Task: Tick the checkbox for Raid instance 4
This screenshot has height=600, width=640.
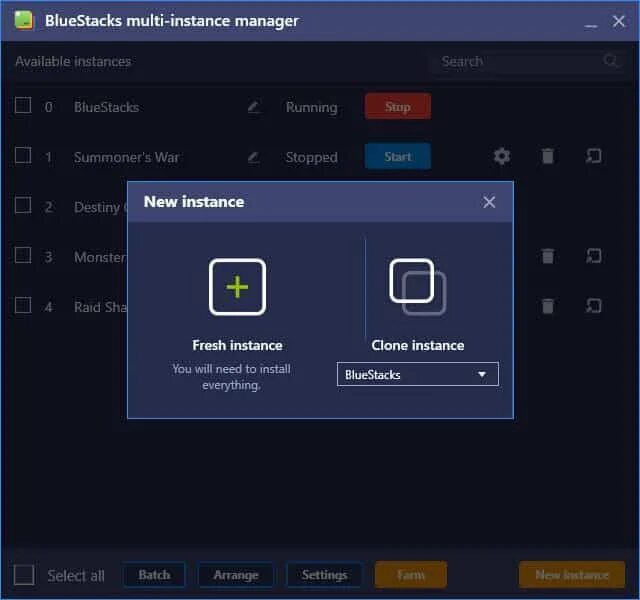Action: point(23,305)
